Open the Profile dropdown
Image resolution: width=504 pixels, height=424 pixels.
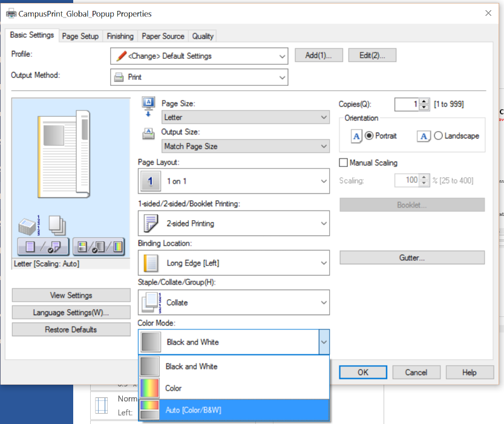[x=199, y=56]
